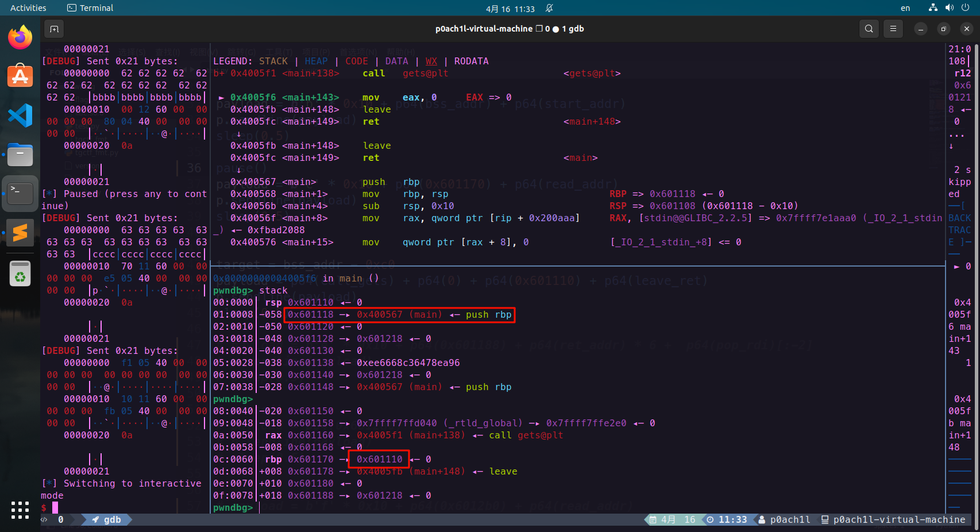Open Firefox from the dock
The width and height of the screenshot is (980, 532).
pos(20,37)
